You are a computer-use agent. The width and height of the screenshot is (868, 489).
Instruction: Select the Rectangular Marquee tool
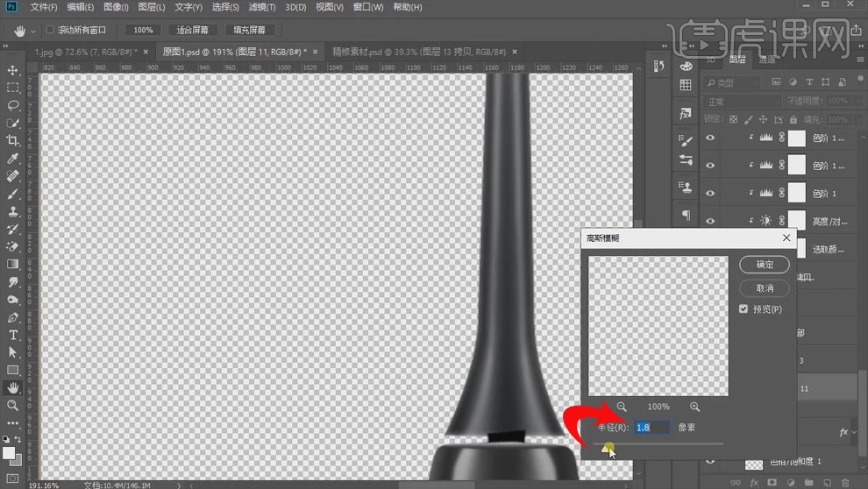13,88
